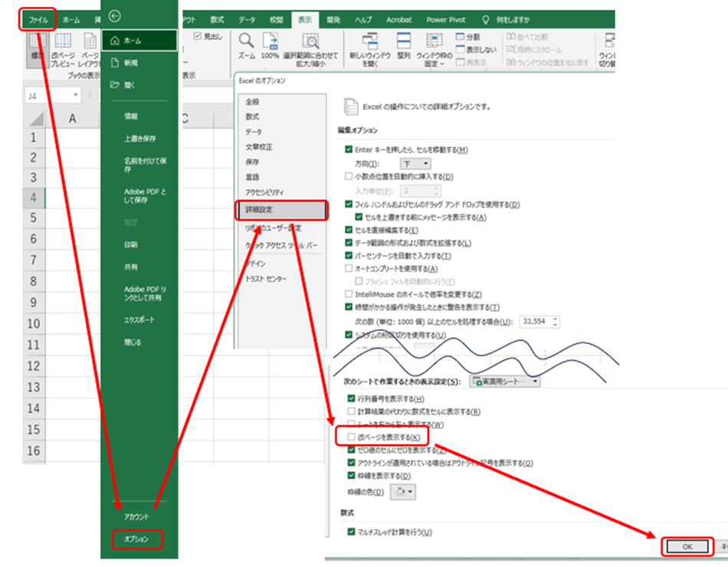Enable the 改ページを表示する checkbox

pos(351,437)
